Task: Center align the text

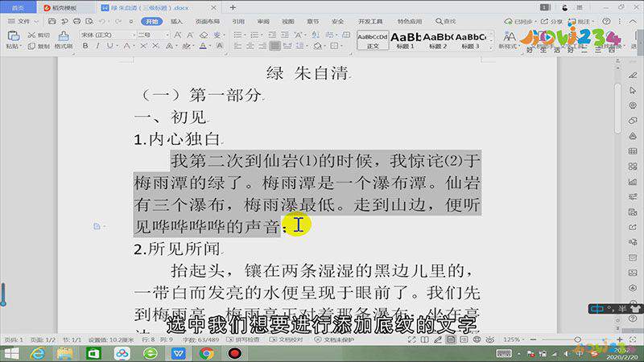Action: pos(250,46)
